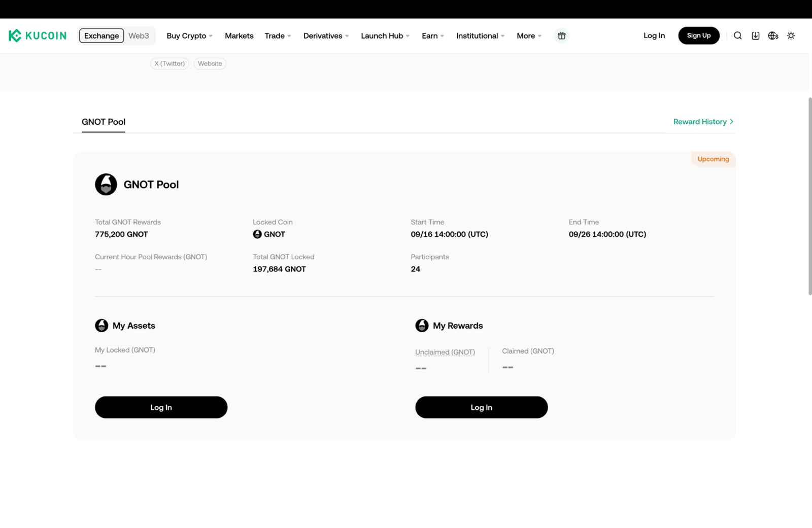Open the gift rewards icon
812x528 pixels.
[x=561, y=36]
